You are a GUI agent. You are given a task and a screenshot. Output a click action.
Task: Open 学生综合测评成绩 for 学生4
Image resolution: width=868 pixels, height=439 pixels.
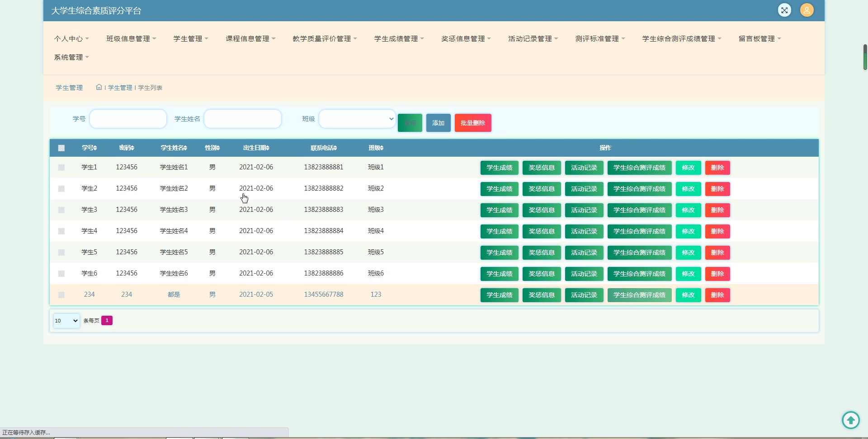click(x=640, y=231)
